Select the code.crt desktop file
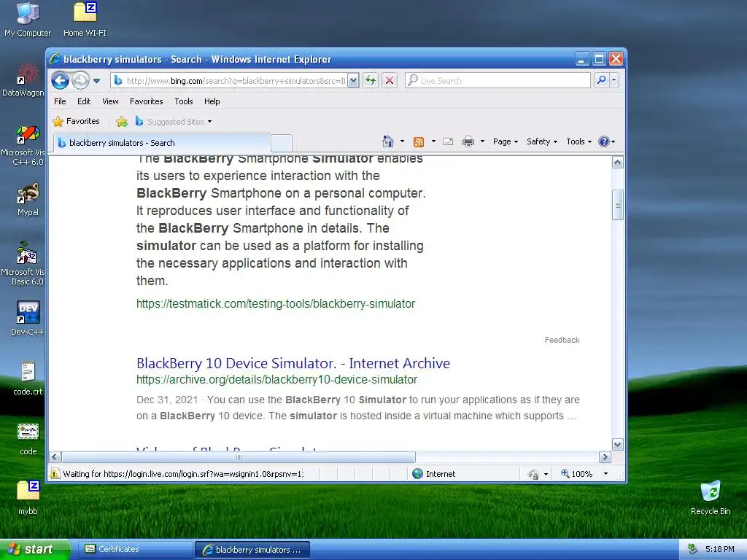The width and height of the screenshot is (747, 560). [28, 378]
